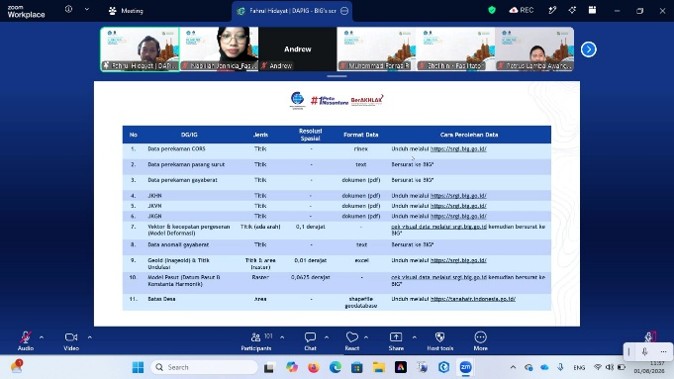674x379 pixels.
Task: Open the srgi.big.go.id link in JKHN row
Action: [x=458, y=196]
